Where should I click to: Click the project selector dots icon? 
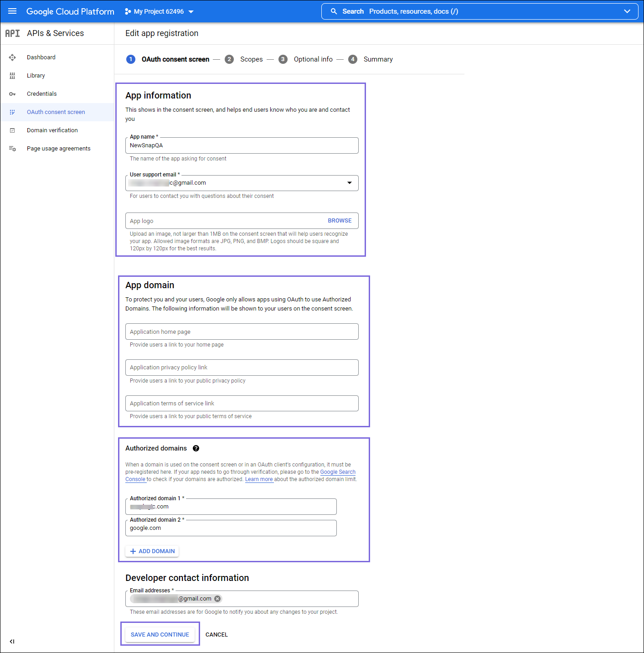[128, 11]
